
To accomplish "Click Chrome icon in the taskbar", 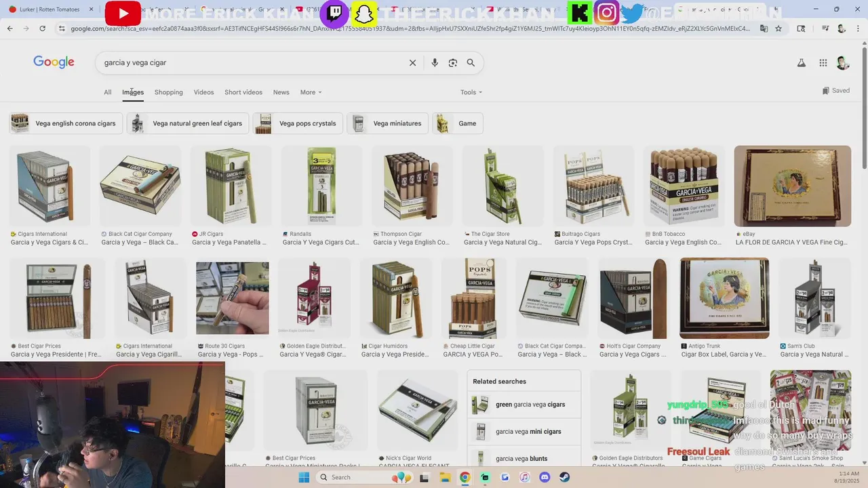I will pos(465,477).
